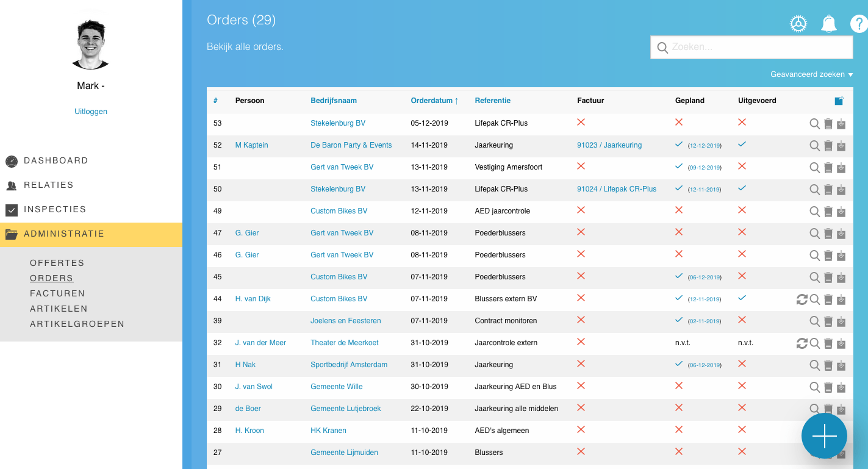Toggle the Gepland red cross for order 49
868x469 pixels.
(679, 210)
